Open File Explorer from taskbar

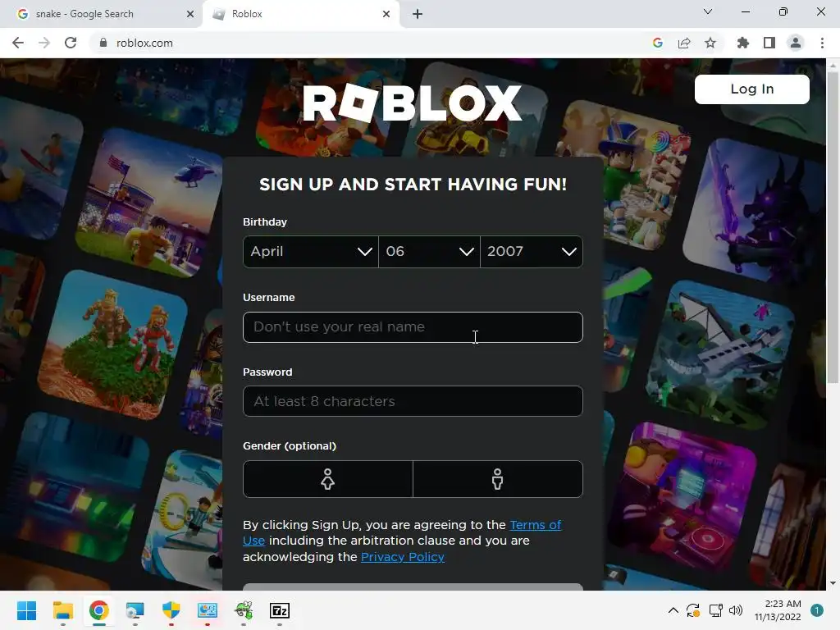click(x=62, y=610)
